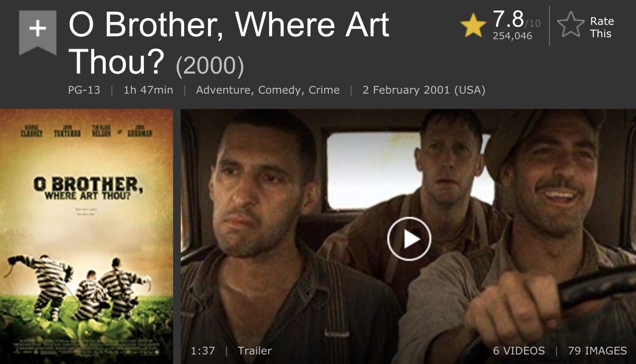Open the 7.8 user rating score
The image size is (636, 364).
[x=508, y=19]
